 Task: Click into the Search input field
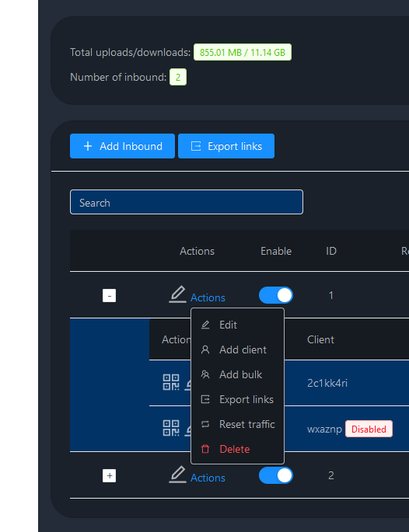[187, 202]
